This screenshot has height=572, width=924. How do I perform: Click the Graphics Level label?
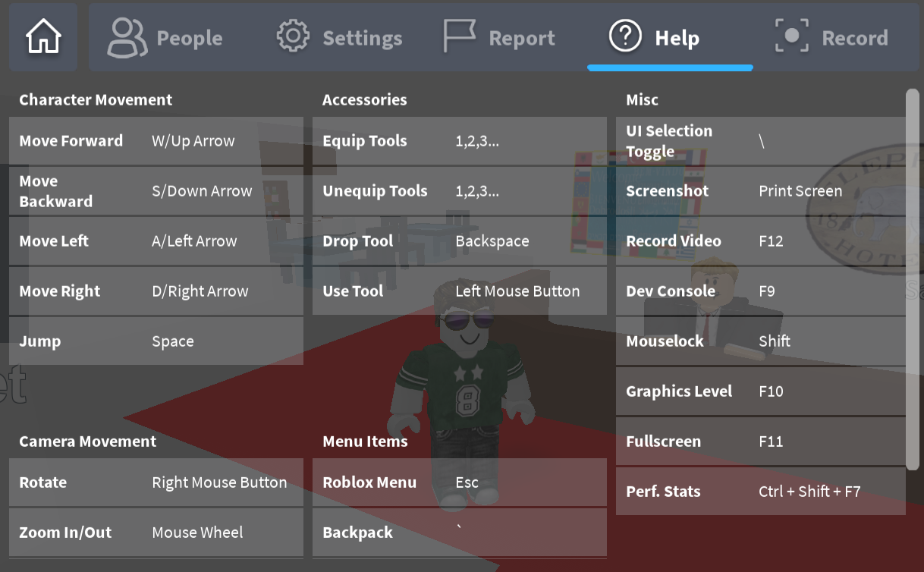(679, 391)
